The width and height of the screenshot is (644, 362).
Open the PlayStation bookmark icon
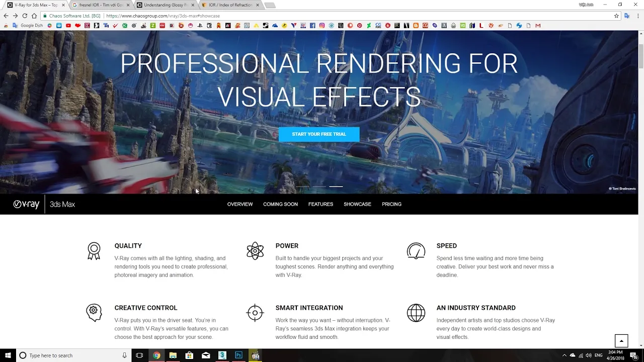pyautogui.click(x=200, y=25)
